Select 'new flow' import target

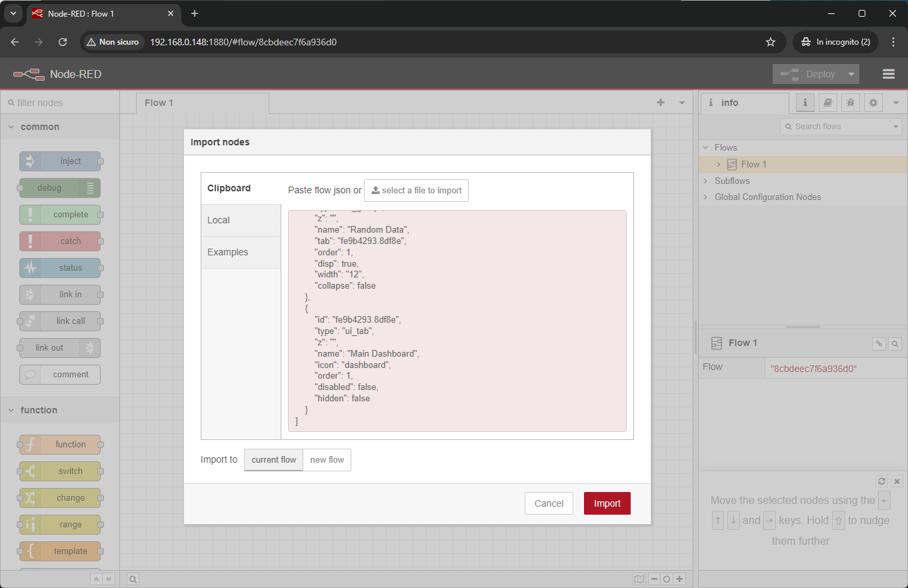[327, 460]
